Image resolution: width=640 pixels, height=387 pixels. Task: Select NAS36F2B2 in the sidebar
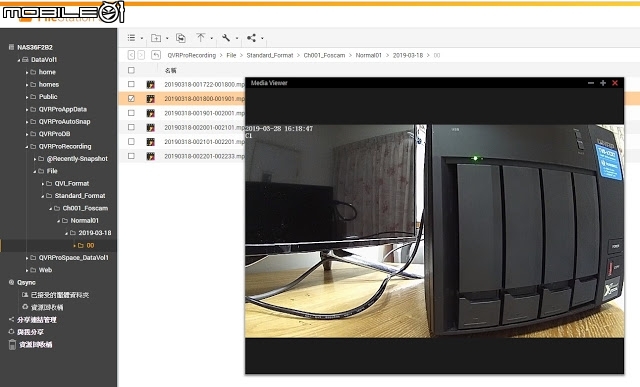tap(35, 47)
